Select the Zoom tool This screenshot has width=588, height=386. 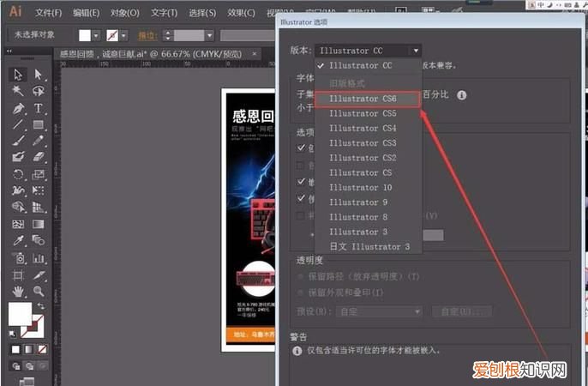coord(39,291)
